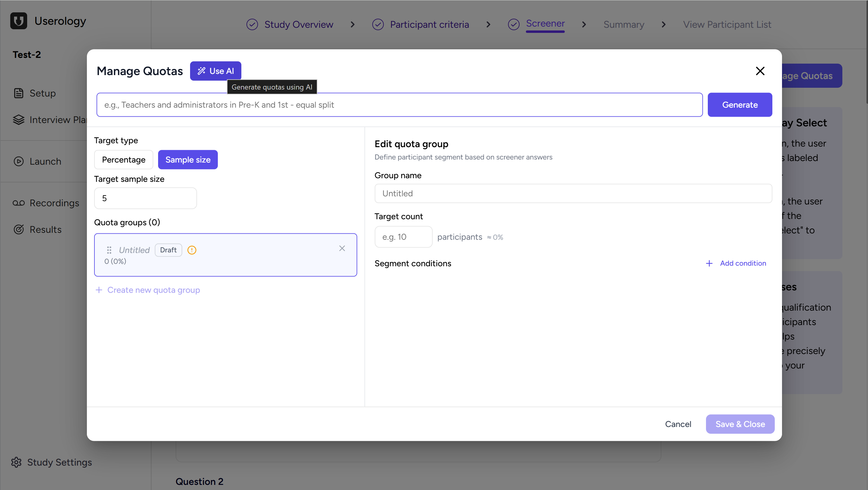868x490 pixels.
Task: Open Study Settings via the gear icon
Action: 17,462
